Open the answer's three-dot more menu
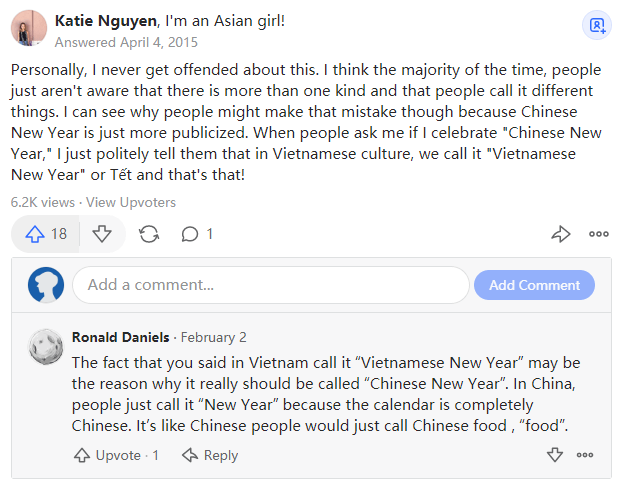Viewport: 624px width, 489px height. [x=599, y=234]
